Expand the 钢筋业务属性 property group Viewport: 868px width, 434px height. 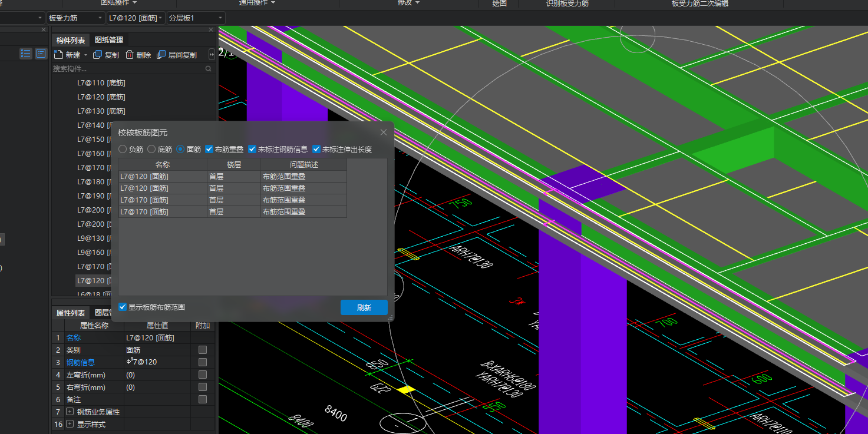tap(70, 412)
